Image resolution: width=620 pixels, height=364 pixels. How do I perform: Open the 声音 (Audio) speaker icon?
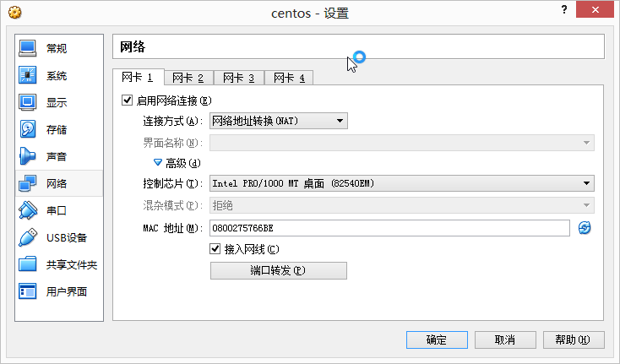click(x=28, y=156)
